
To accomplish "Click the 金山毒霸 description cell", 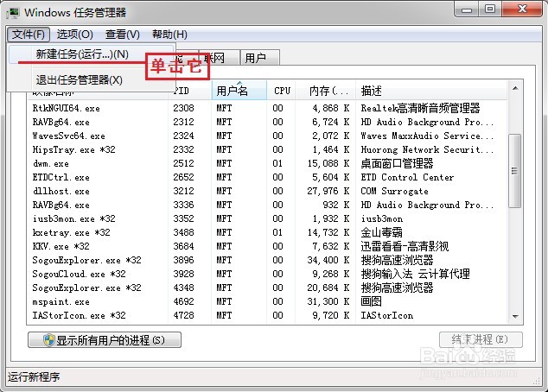I will click(382, 232).
